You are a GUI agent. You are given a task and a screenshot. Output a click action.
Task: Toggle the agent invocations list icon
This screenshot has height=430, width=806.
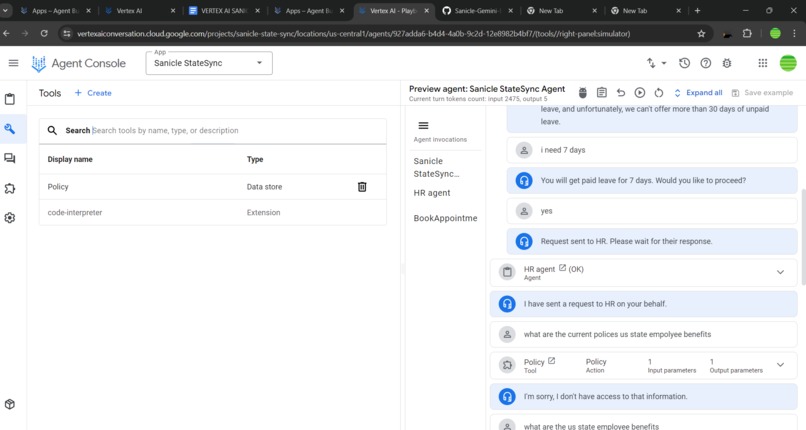point(423,126)
